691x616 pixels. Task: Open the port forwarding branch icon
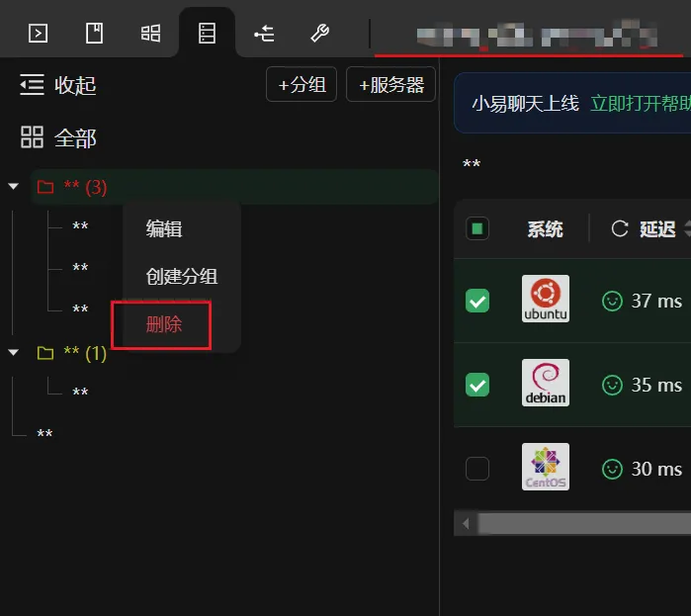point(264,33)
